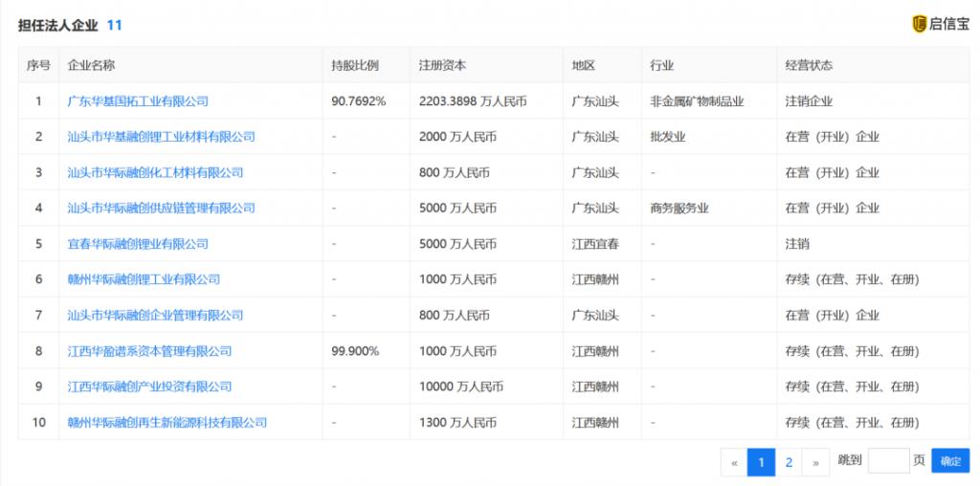
Task: Click the 经营状态 column header
Action: tap(809, 65)
